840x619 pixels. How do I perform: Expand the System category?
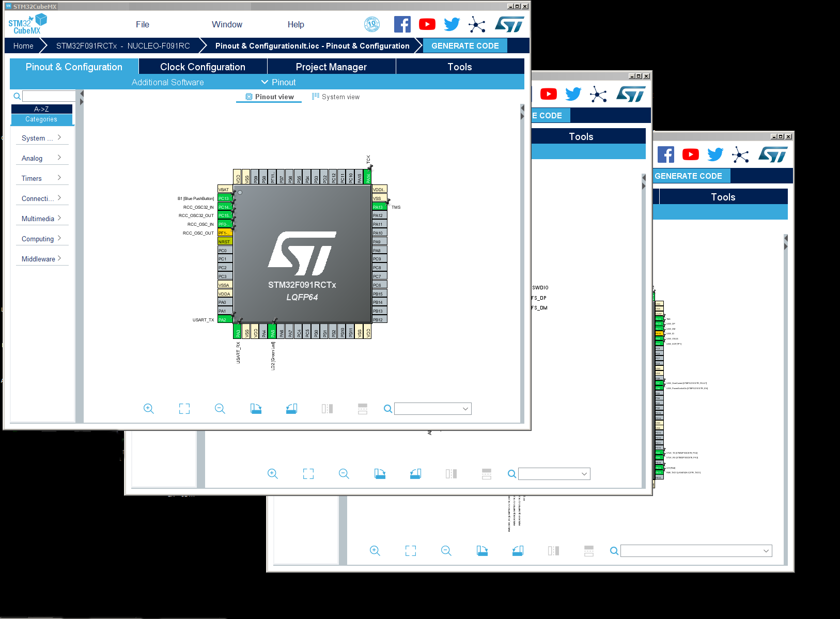(x=42, y=138)
